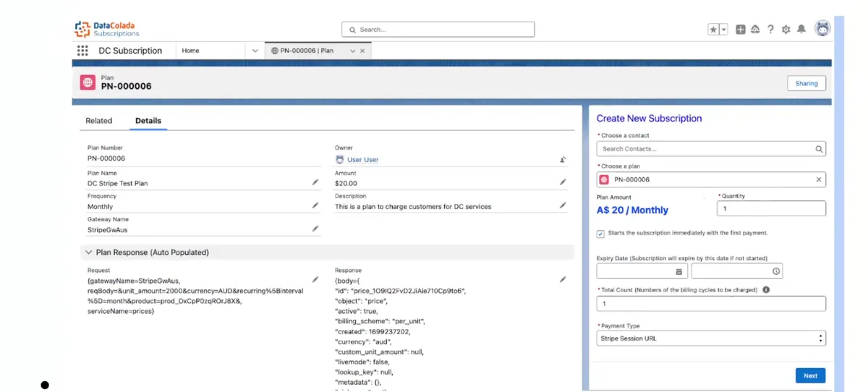The width and height of the screenshot is (868, 392).
Task: Open the Salesforce guidance center icon
Action: pyautogui.click(x=755, y=30)
